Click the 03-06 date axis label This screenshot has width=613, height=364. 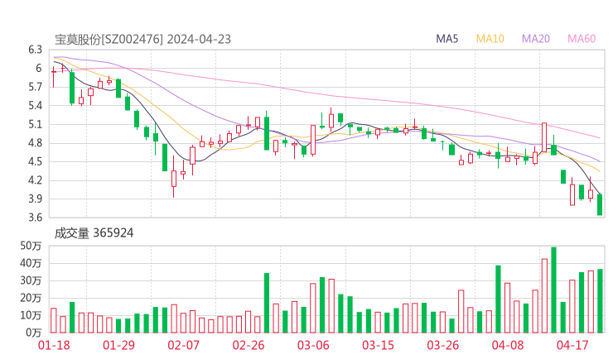click(x=313, y=345)
